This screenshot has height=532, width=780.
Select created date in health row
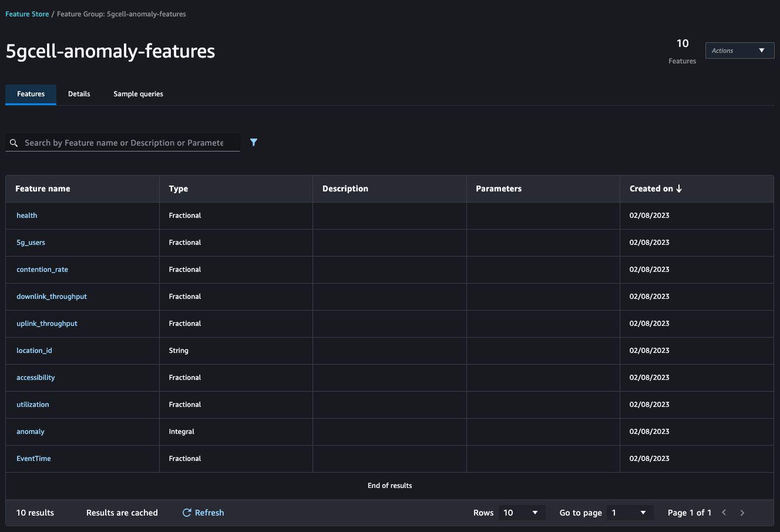tap(697, 216)
